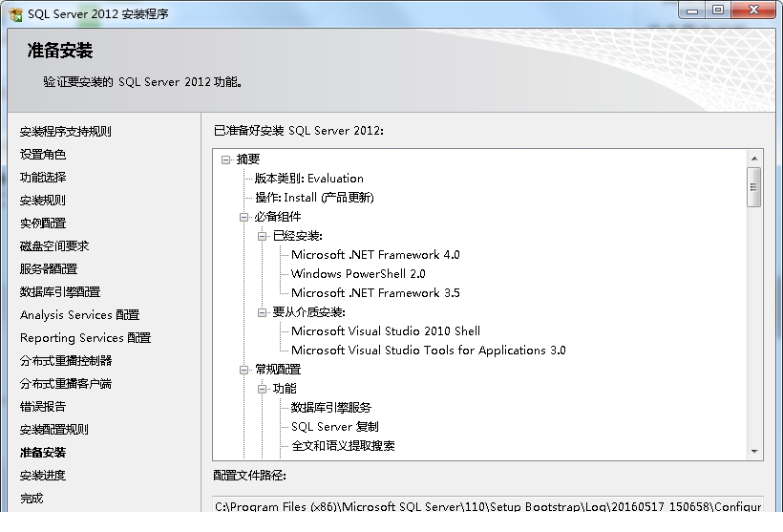The width and height of the screenshot is (783, 532).
Task: Click the 常规配置 tree label
Action: click(x=278, y=370)
